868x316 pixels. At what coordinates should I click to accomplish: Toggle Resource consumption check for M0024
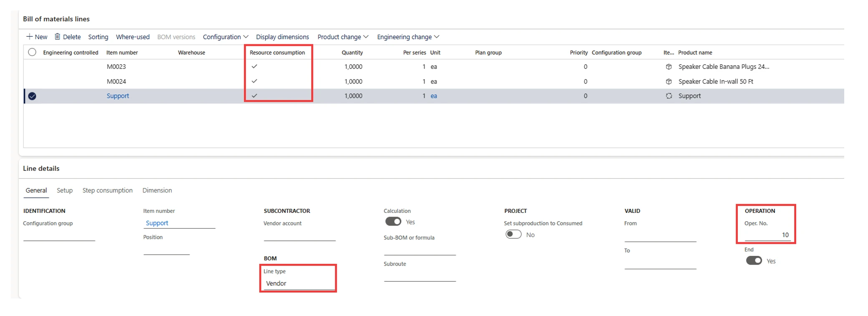coord(254,81)
